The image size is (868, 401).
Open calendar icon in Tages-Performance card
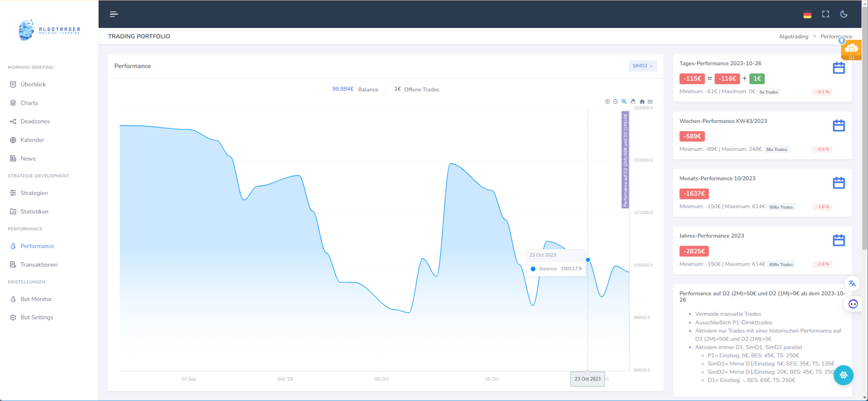point(839,68)
